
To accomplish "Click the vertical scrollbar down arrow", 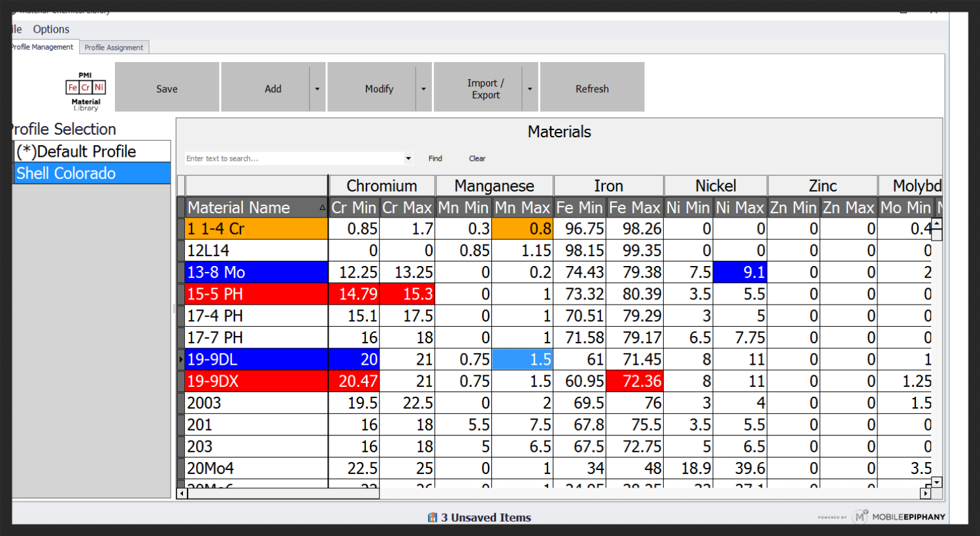I will (936, 482).
